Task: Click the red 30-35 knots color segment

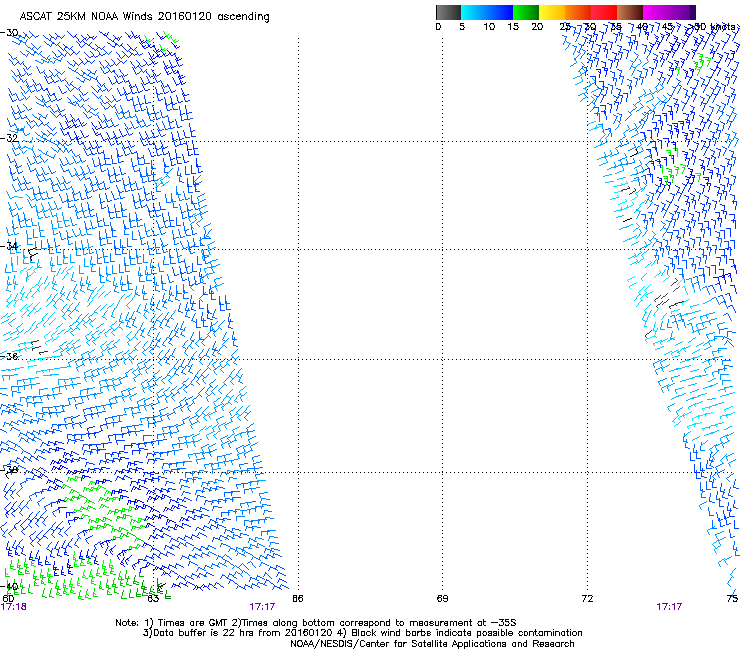Action: tap(604, 12)
